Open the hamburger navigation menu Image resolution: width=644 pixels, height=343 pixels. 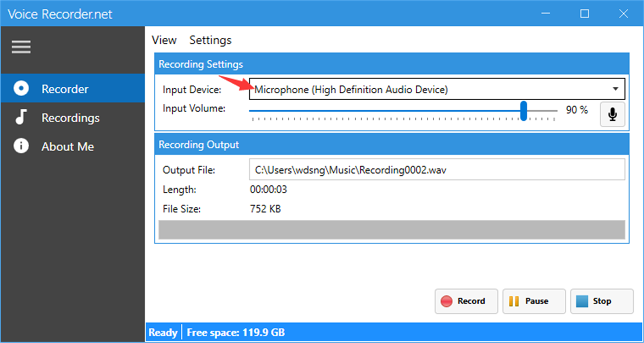(21, 46)
